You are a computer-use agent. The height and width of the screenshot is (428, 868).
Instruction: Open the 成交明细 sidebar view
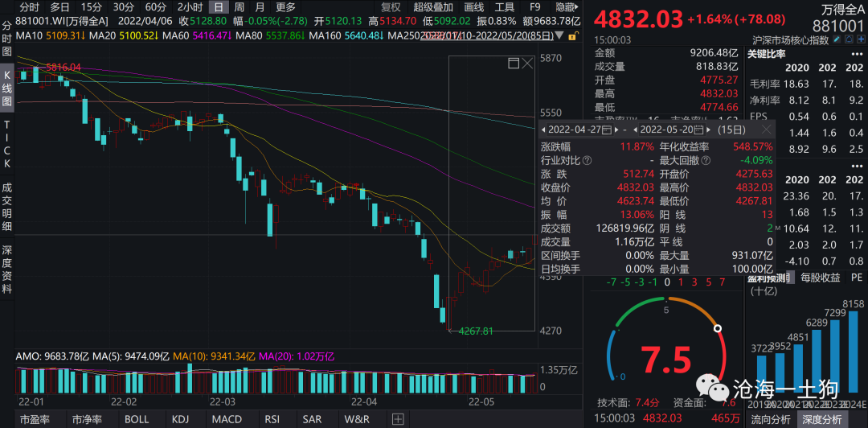7,208
